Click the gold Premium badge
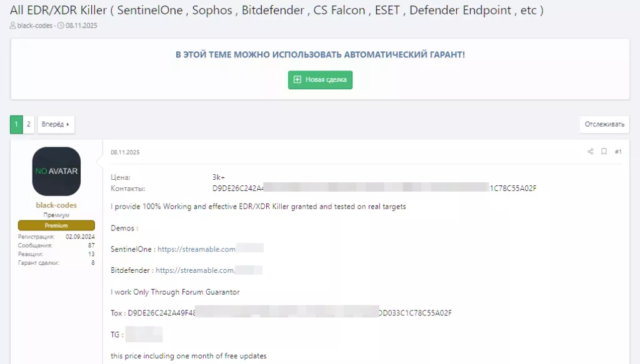 click(56, 225)
